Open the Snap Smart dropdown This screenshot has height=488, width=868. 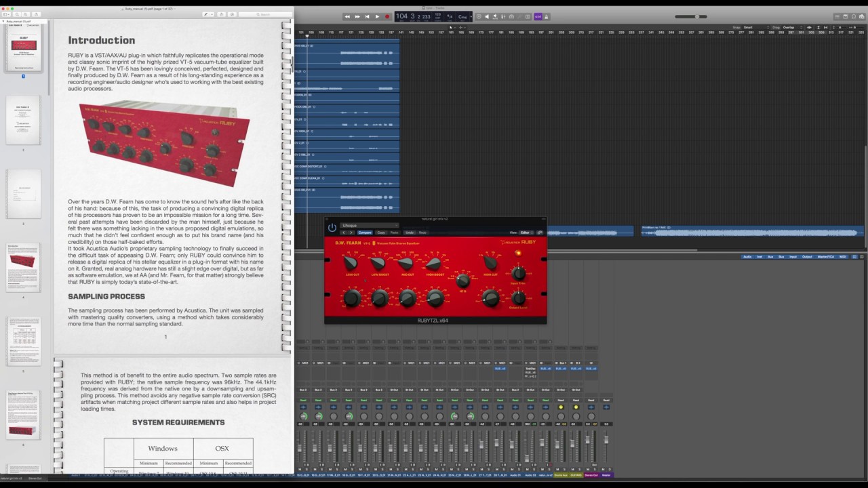point(756,27)
